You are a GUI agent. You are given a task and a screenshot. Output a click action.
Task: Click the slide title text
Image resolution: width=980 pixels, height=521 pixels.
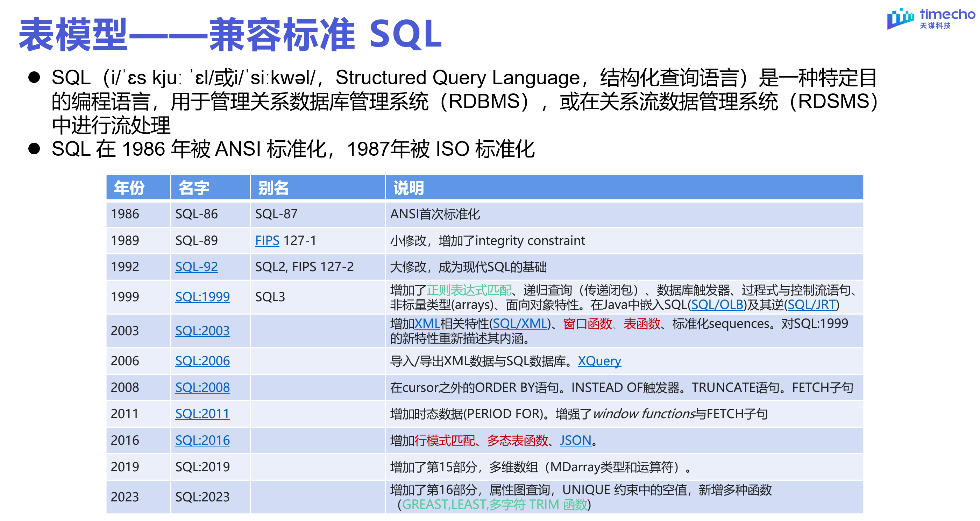230,35
